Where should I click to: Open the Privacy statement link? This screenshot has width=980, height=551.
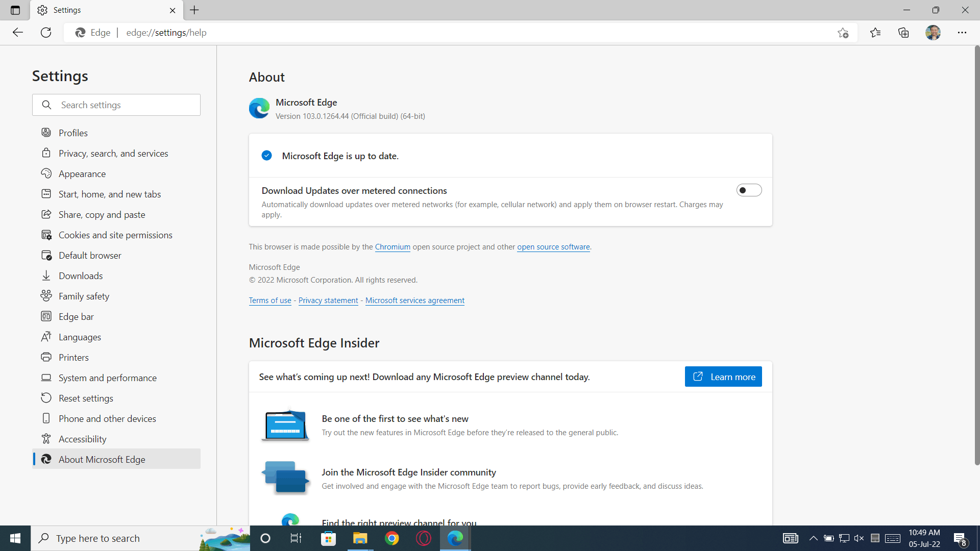(328, 300)
